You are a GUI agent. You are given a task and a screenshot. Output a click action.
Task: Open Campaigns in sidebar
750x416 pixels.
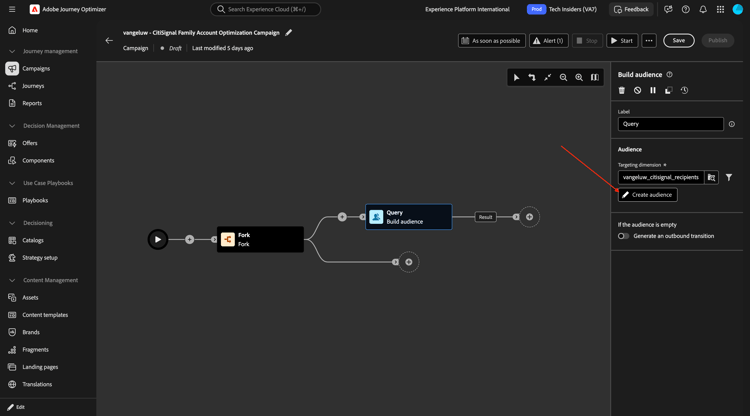tap(36, 68)
